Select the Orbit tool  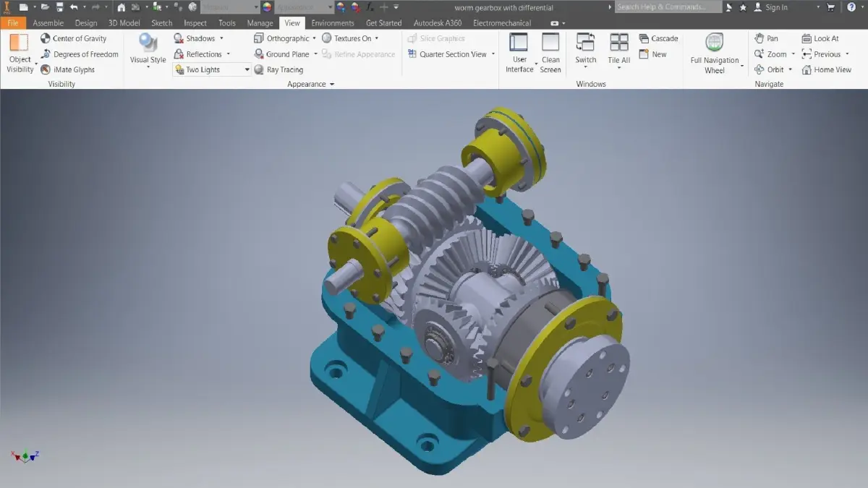pyautogui.click(x=769, y=70)
